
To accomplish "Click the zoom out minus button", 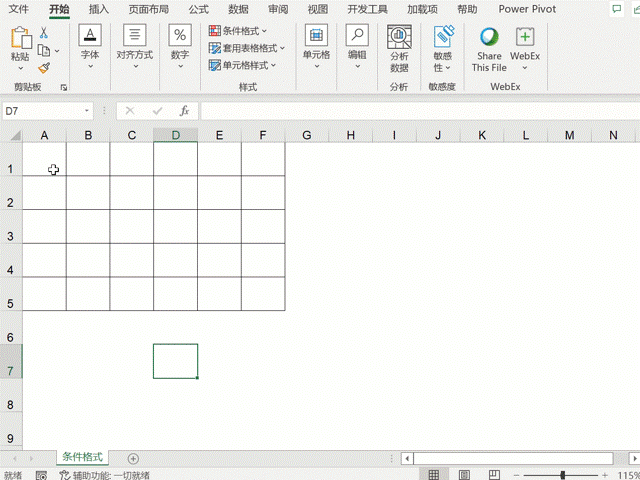I will click(x=517, y=475).
